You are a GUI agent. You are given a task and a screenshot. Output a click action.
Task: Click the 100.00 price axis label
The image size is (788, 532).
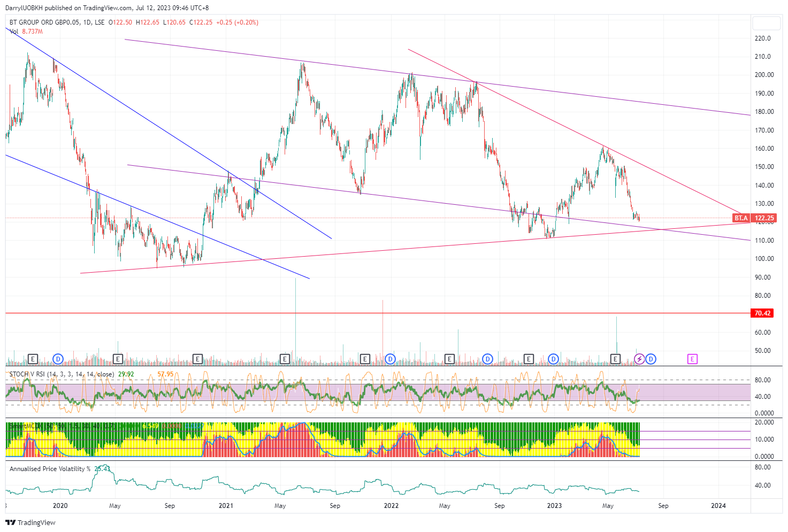point(764,259)
